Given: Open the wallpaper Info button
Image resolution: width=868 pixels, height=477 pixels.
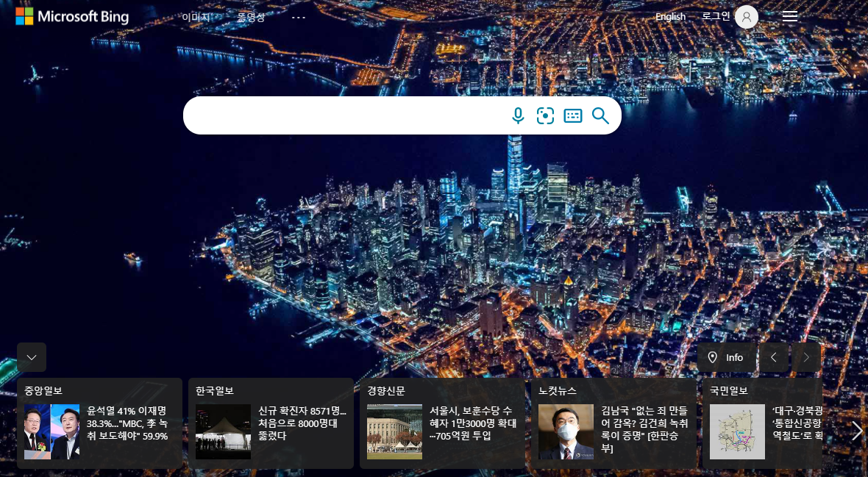Looking at the screenshot, I should coord(733,357).
